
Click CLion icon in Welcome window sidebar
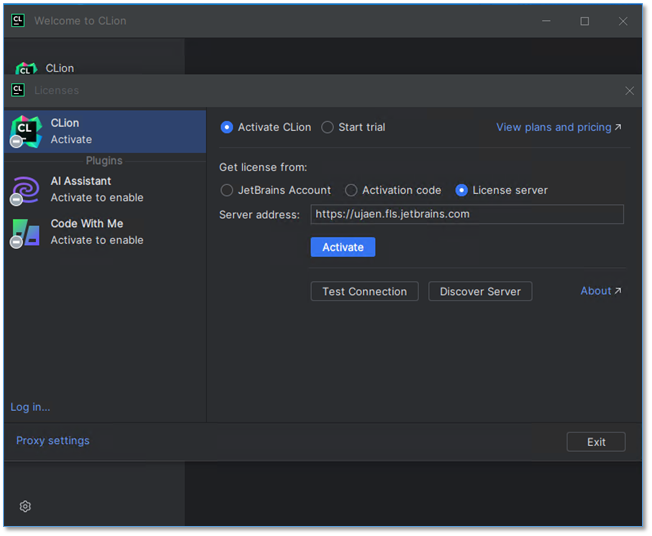26,69
